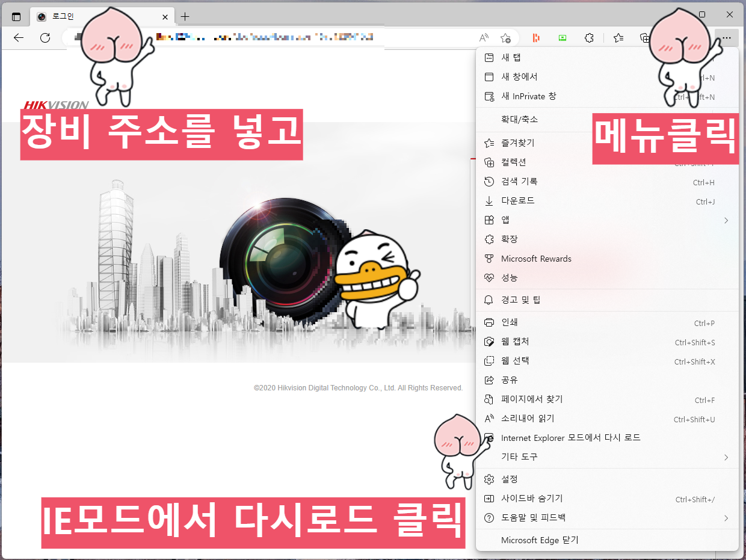The height and width of the screenshot is (560, 746).
Task: Click the green extension icon in toolbar
Action: click(563, 38)
